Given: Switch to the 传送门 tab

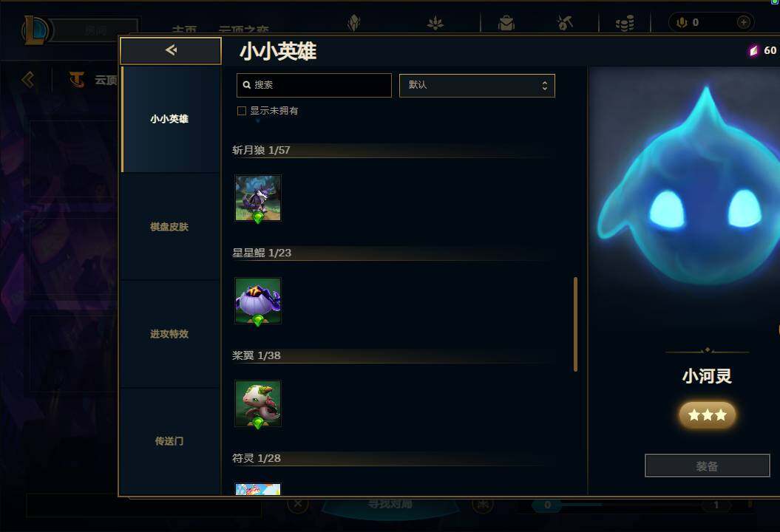Looking at the screenshot, I should pos(169,441).
